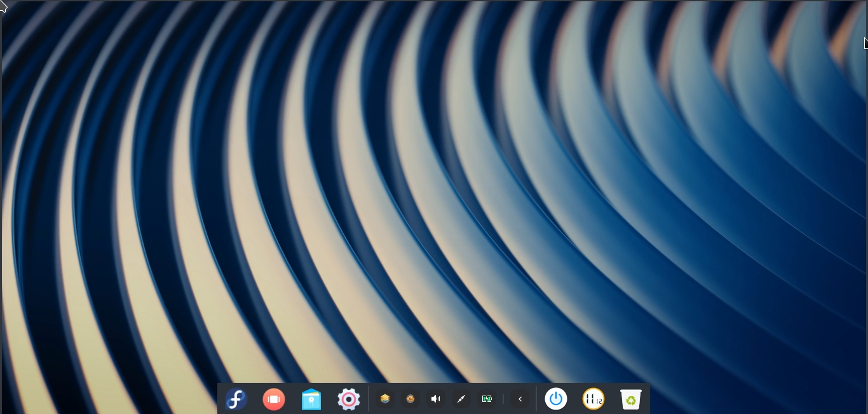This screenshot has width=868, height=414.
Task: Open the apps menu from the dock launcher
Action: pos(236,399)
